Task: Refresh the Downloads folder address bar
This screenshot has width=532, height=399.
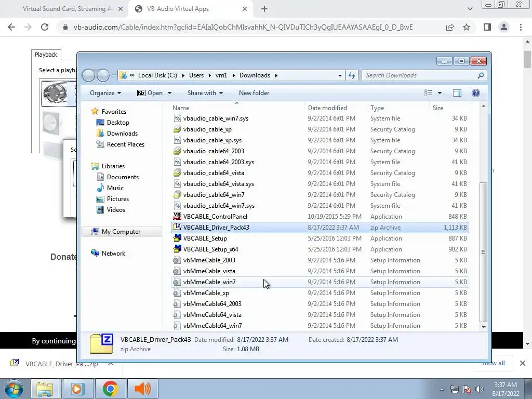Action: (352, 75)
